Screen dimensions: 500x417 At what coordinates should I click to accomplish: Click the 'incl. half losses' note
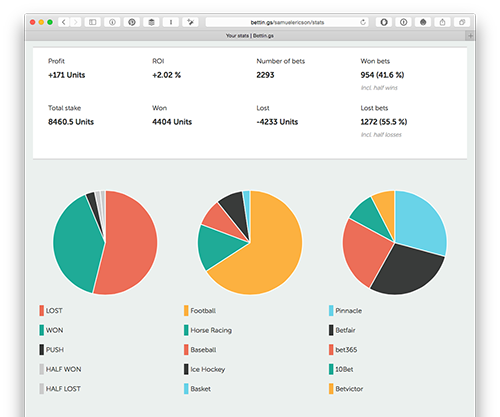point(381,135)
